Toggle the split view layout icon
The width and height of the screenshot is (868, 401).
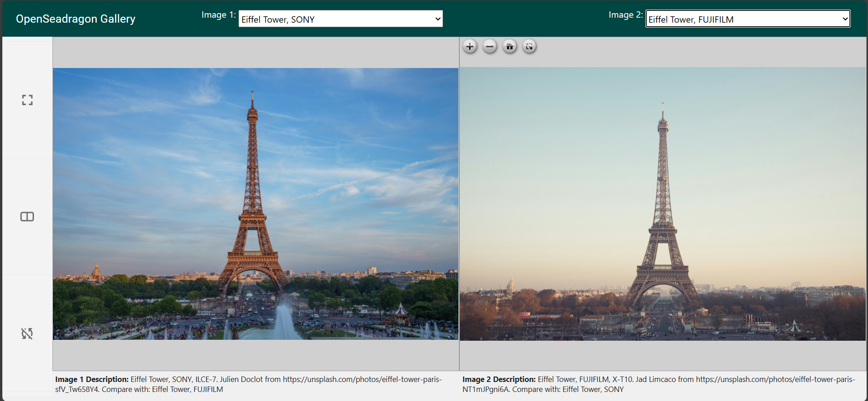point(27,217)
